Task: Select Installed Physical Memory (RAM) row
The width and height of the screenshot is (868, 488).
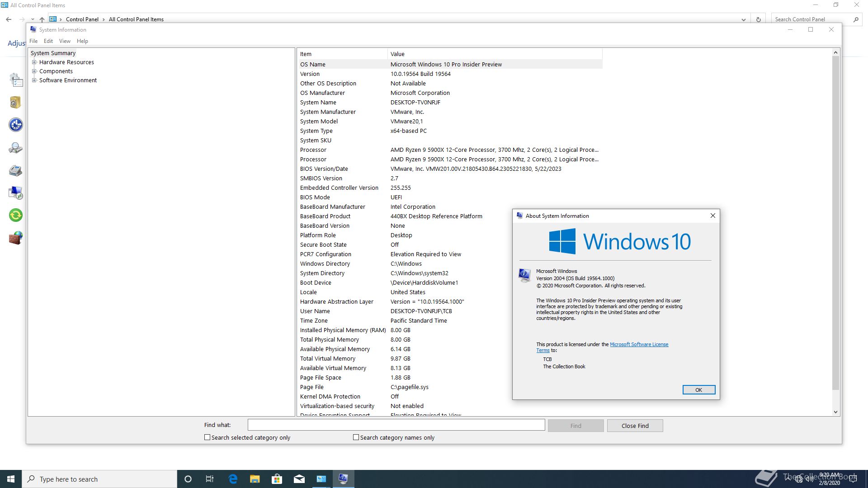Action: [450, 330]
